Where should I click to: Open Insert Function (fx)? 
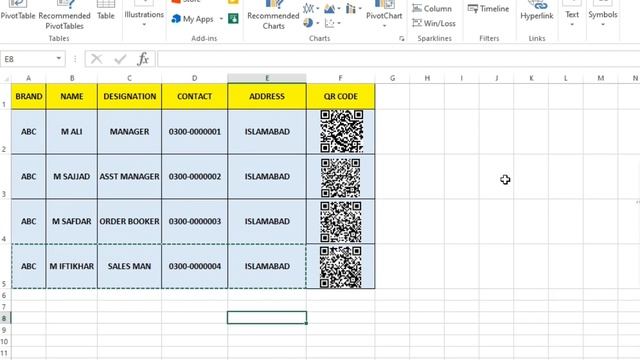coord(143,59)
